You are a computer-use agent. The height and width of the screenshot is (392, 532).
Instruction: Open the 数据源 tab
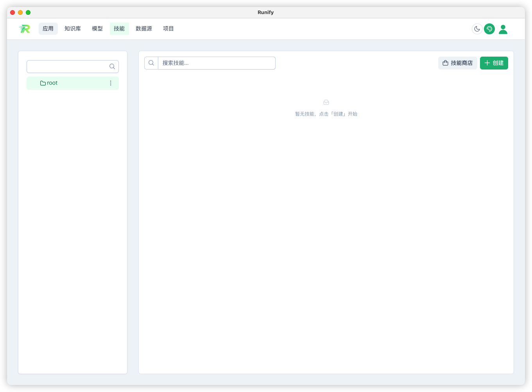(144, 29)
